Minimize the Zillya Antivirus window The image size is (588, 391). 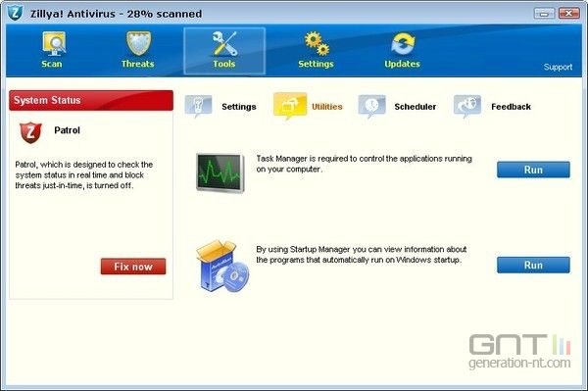click(x=544, y=14)
